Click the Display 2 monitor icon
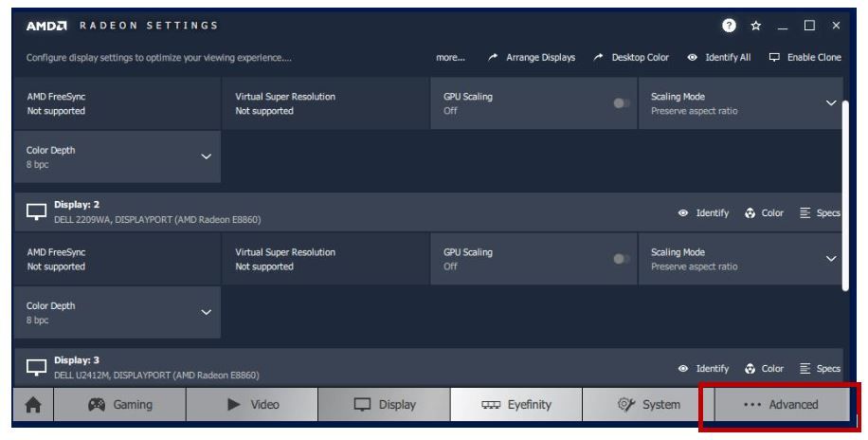 (37, 211)
